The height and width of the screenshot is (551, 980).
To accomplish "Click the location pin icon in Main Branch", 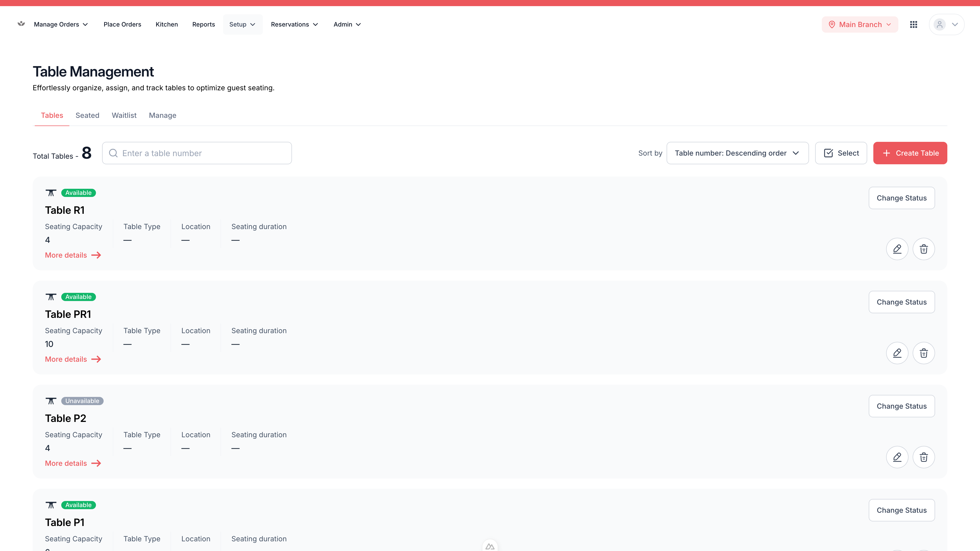I will [x=832, y=24].
